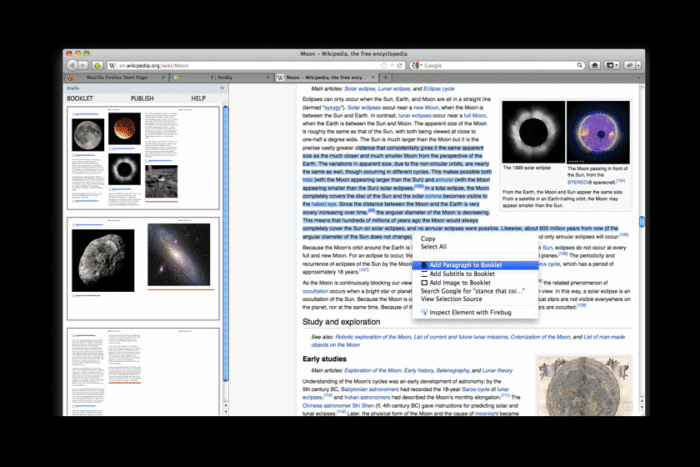Click the solar corona image in booklet
This screenshot has height=467, width=700.
[x=124, y=170]
